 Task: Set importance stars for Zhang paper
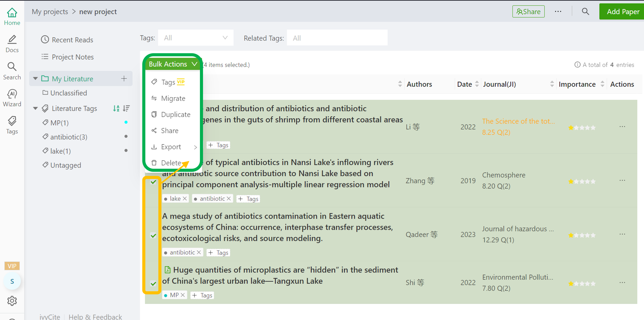point(582,181)
